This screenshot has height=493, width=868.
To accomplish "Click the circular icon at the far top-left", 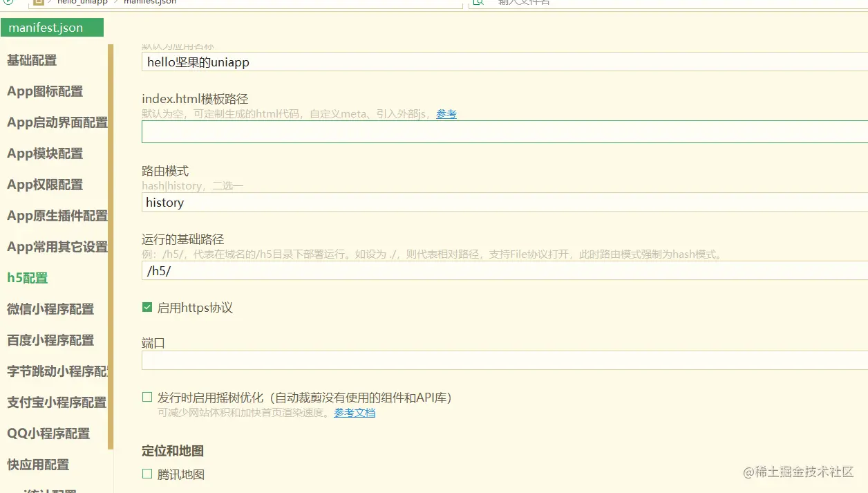I will point(8,3).
